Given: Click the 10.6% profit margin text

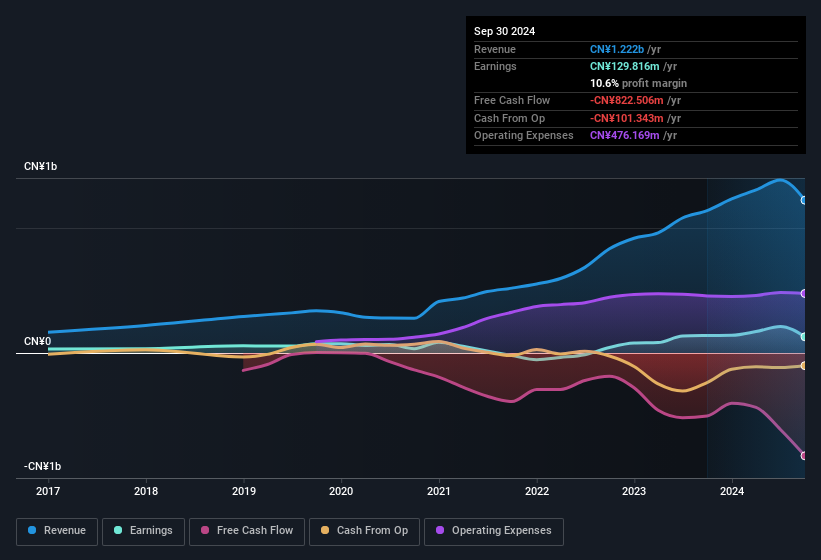Looking at the screenshot, I should pos(638,84).
